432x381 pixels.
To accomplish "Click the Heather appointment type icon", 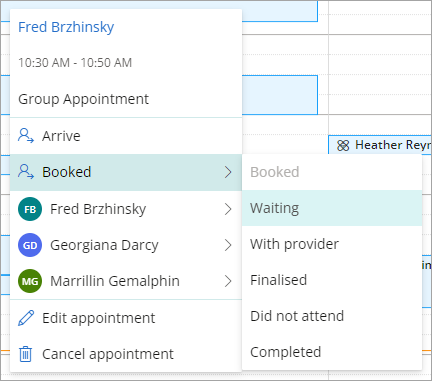I will (343, 145).
